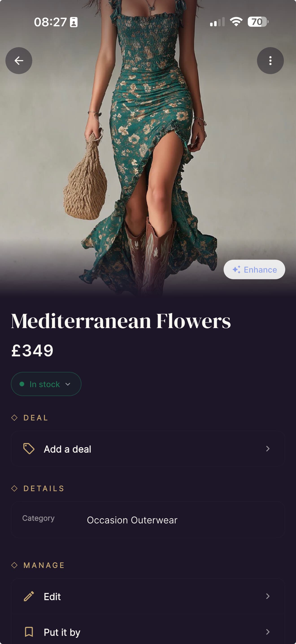This screenshot has height=644, width=296.
Task: Expand the Add a deal chevron
Action: click(x=268, y=449)
